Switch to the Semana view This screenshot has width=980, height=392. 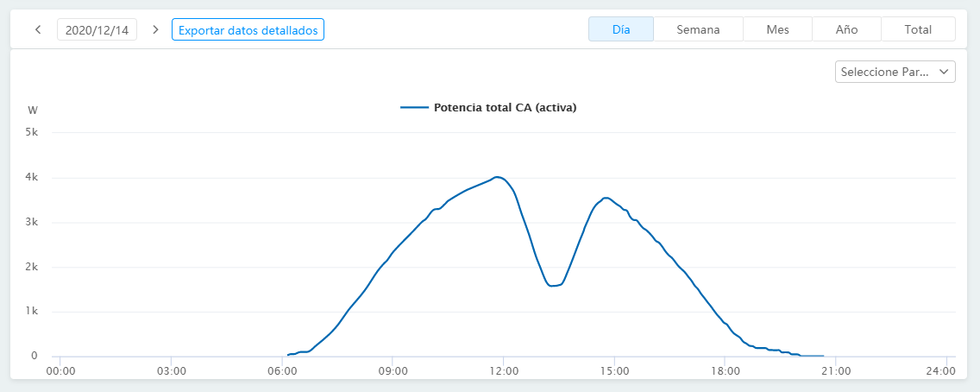(698, 29)
